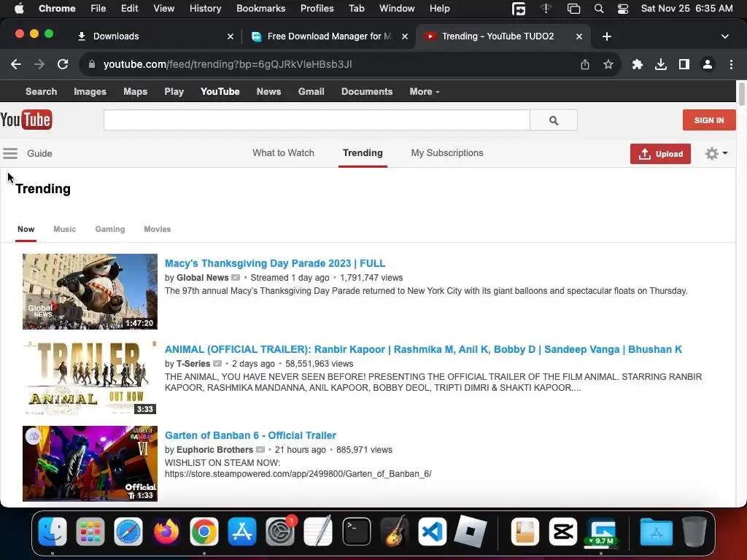Screen dimensions: 747x560
Task: Open Launchpad from the dock
Action: point(90,531)
